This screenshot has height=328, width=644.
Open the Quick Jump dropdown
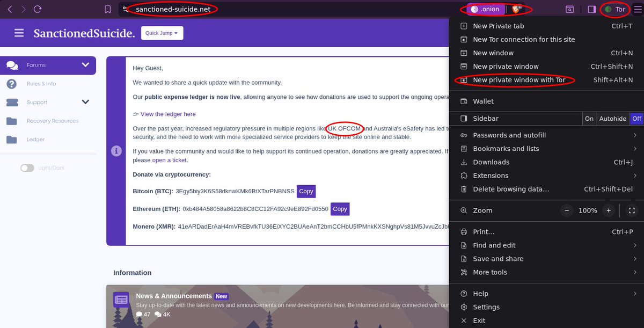click(162, 33)
